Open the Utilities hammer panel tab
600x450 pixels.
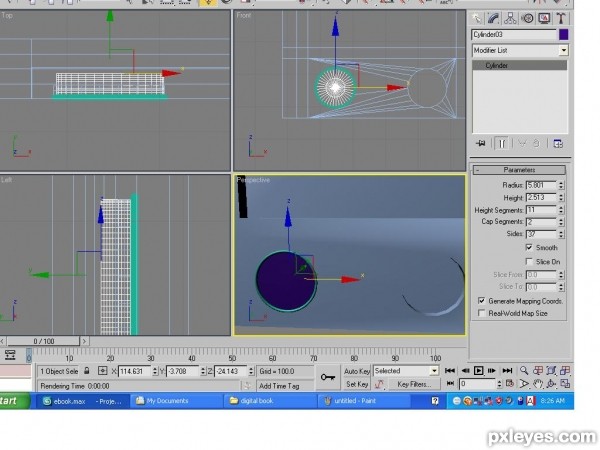pos(561,18)
